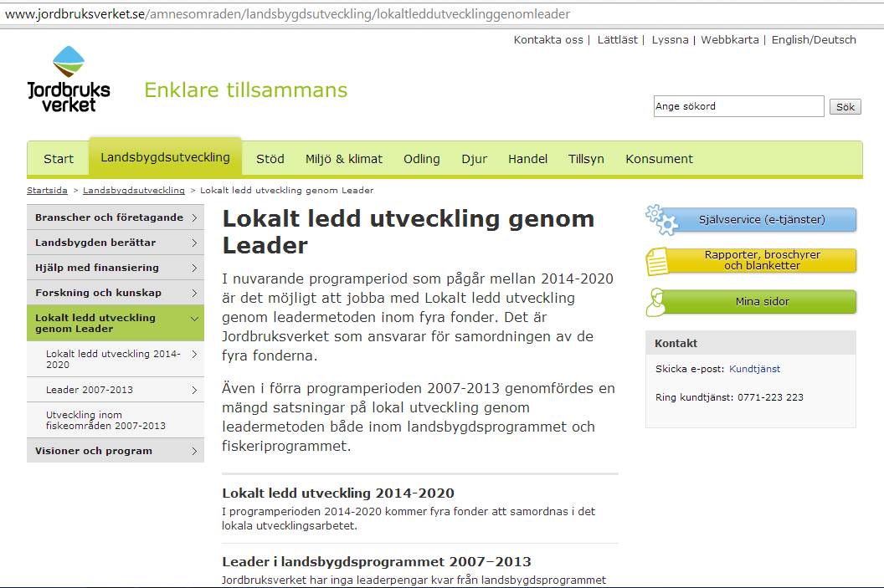Expand Lokalt ledd utveckling 2014-2020 sidebar chevron
The width and height of the screenshot is (884, 588).
pos(194,355)
